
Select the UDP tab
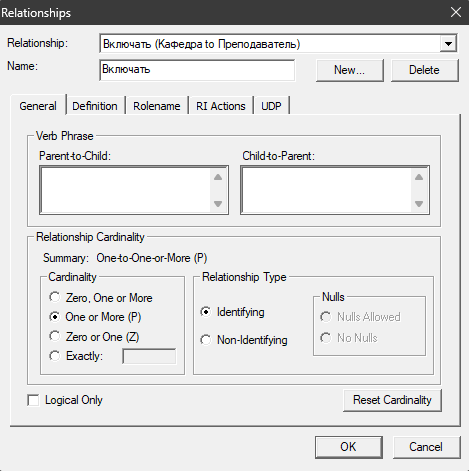[271, 106]
